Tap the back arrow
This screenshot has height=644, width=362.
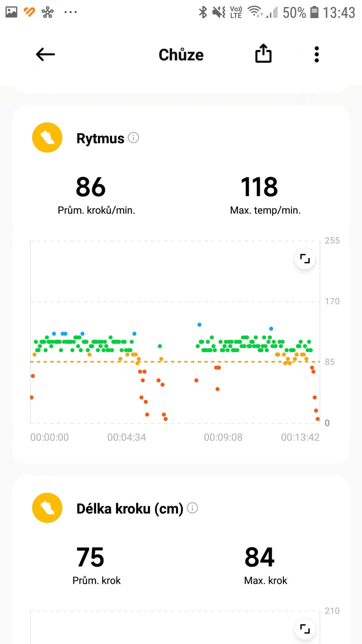pos(45,54)
